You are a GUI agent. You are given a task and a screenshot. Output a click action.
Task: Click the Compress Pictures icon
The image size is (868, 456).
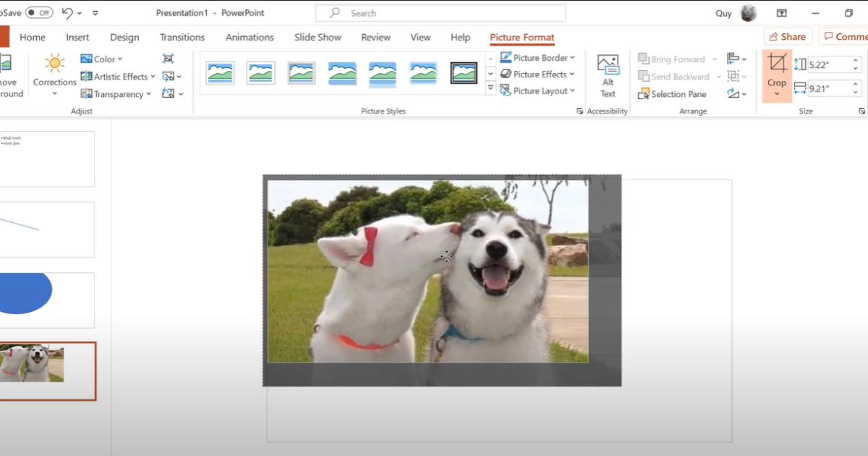pyautogui.click(x=169, y=59)
